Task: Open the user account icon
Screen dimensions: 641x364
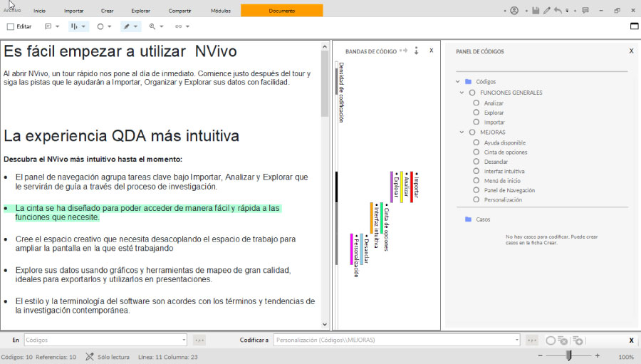Action: [x=514, y=11]
